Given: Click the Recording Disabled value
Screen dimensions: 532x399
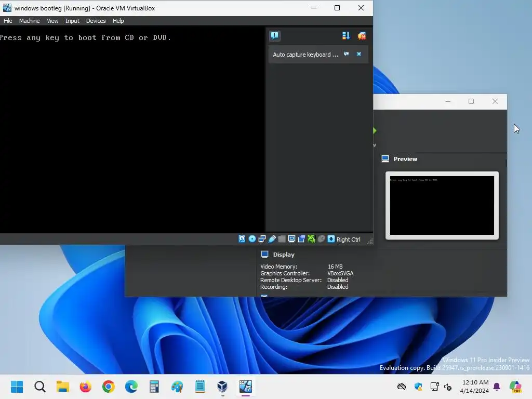Looking at the screenshot, I should 338,287.
